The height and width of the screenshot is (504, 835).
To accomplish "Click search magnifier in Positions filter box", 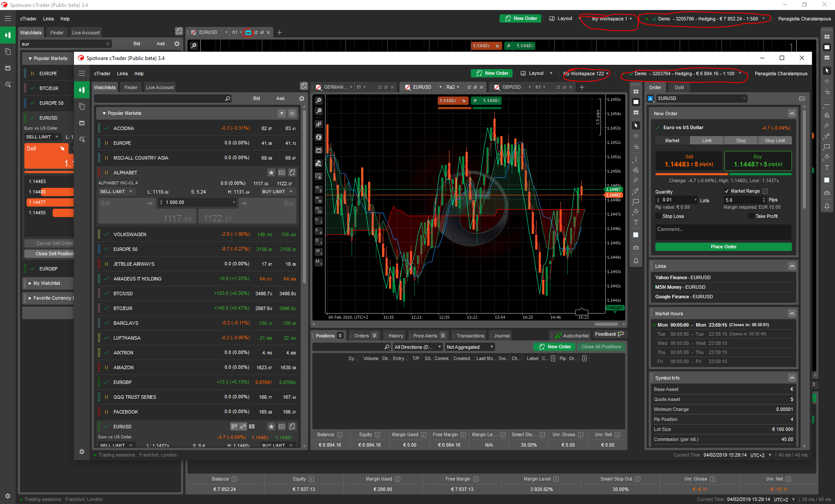I will tap(387, 347).
